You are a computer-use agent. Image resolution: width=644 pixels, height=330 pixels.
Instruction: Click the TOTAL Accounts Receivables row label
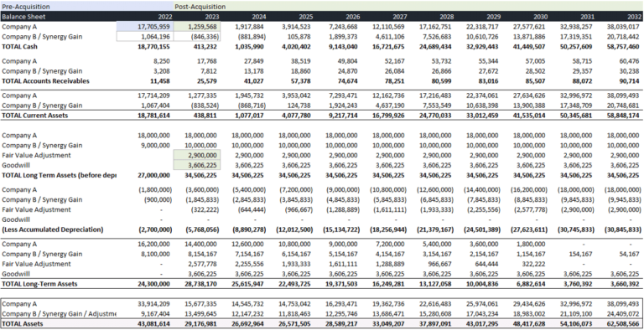click(45, 81)
